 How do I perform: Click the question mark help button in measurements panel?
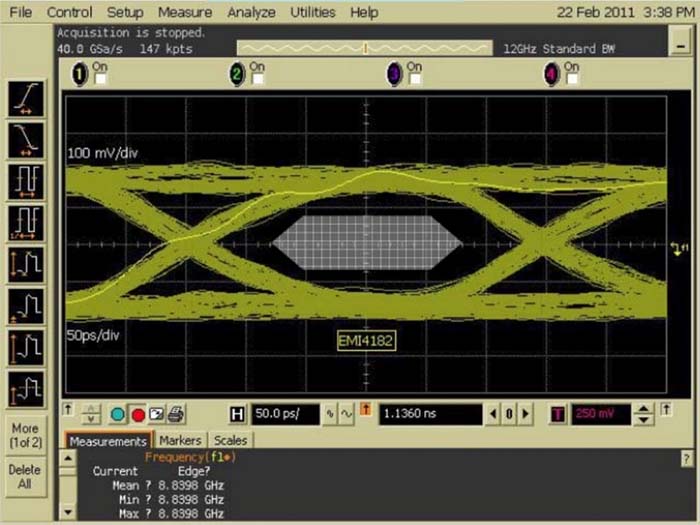[x=686, y=458]
